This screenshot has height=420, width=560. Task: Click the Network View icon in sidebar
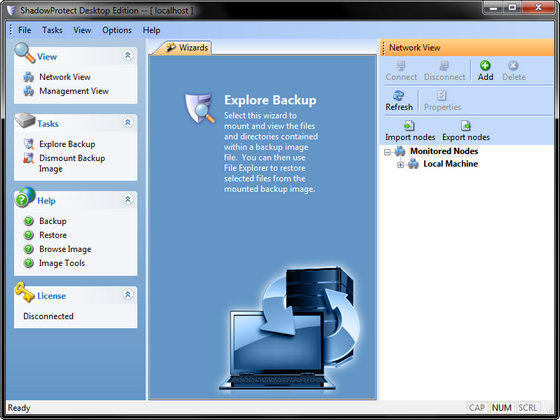tap(29, 77)
